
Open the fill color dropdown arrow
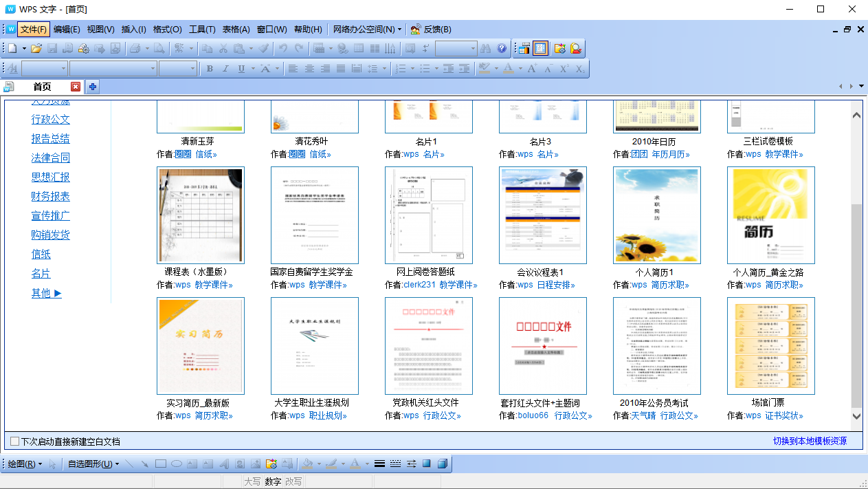(x=319, y=464)
